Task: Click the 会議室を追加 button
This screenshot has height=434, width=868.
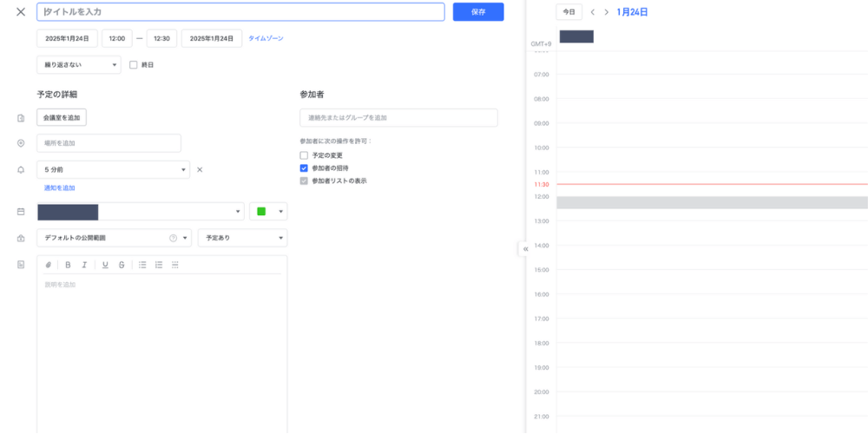Action: (x=62, y=117)
